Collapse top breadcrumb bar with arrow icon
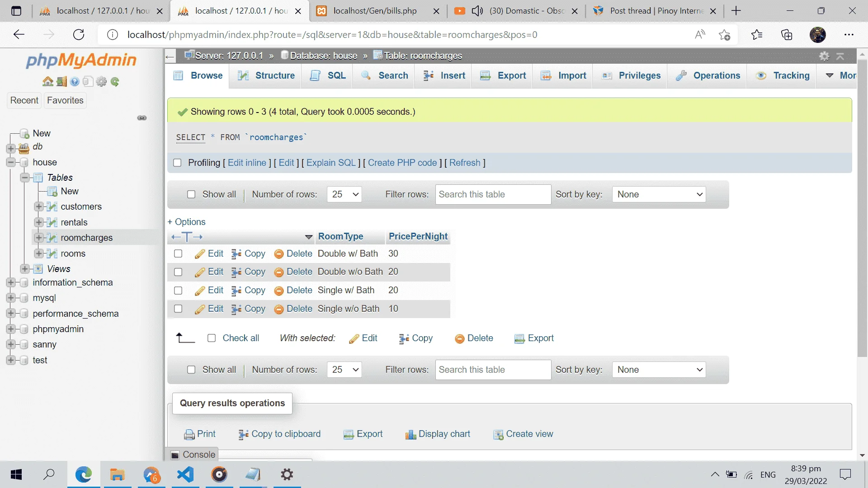 click(840, 56)
